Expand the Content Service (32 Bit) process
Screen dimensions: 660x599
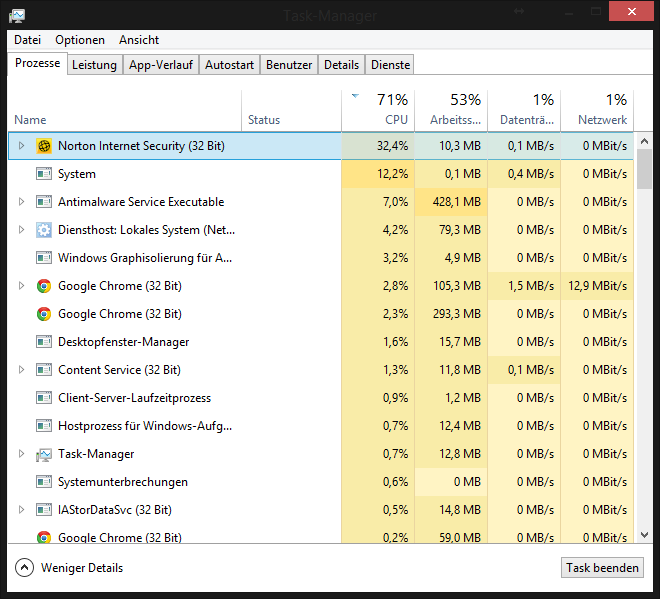21,370
